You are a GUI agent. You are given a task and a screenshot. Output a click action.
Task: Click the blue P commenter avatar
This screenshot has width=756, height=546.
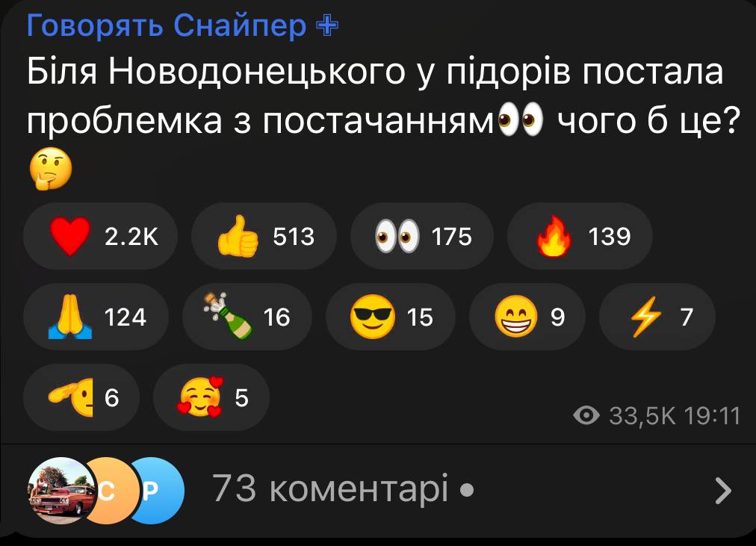tap(155, 491)
